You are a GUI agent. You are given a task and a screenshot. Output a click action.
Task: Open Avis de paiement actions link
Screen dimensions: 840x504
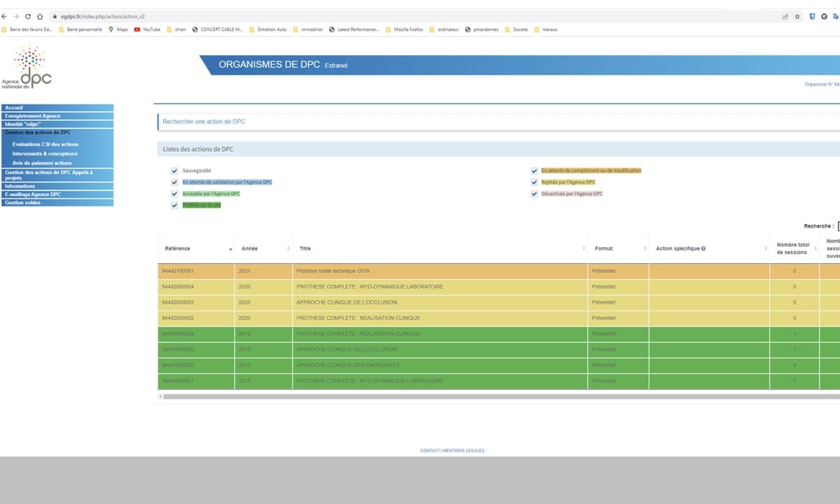(x=42, y=163)
